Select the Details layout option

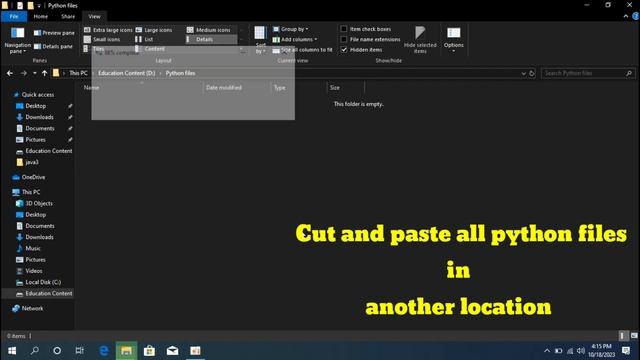[211, 39]
